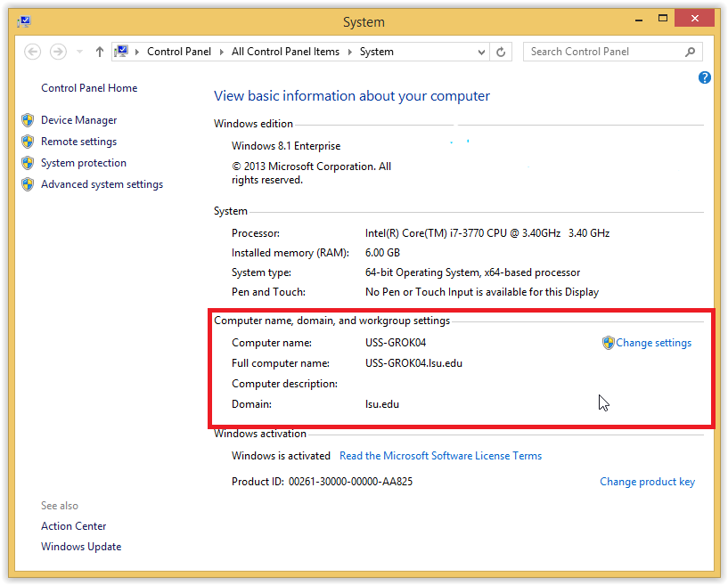Click the No Pen or Touch Input text

(482, 292)
